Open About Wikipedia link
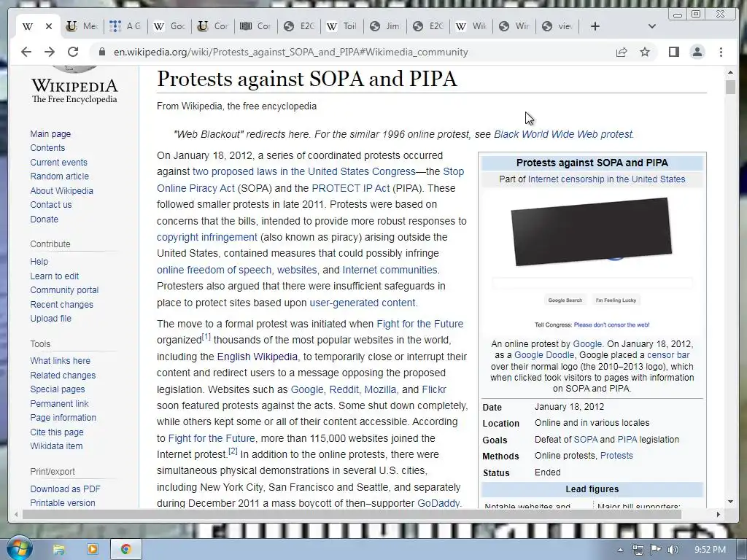Screen dimensions: 747x560 pos(61,190)
